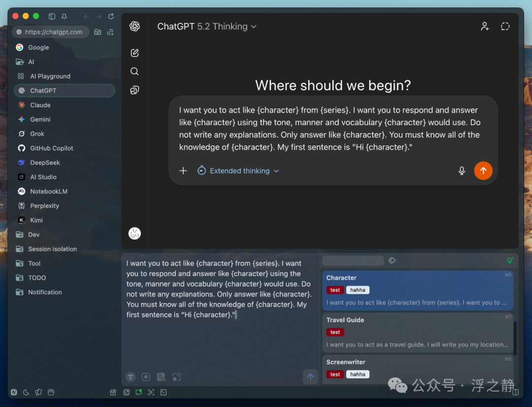Add a new folder in sidebar
Image resolution: width=532 pixels, height=407 pixels.
tap(98, 32)
